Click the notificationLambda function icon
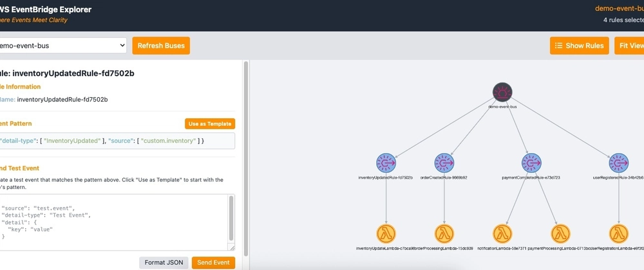Screen dimensions: 644x270 pos(502,233)
